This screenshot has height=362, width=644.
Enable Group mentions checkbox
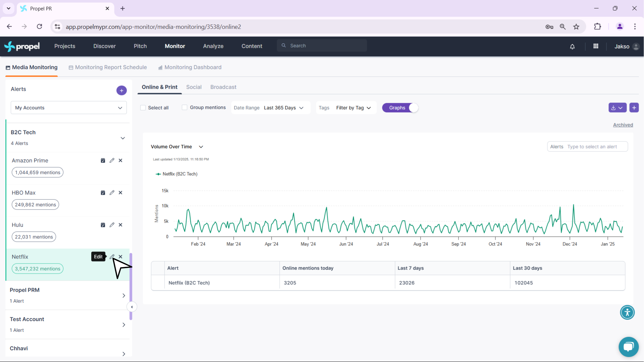184,108
